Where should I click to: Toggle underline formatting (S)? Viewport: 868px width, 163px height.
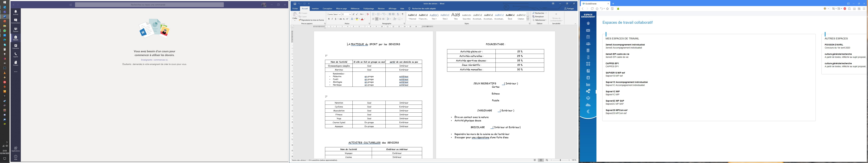(x=336, y=19)
